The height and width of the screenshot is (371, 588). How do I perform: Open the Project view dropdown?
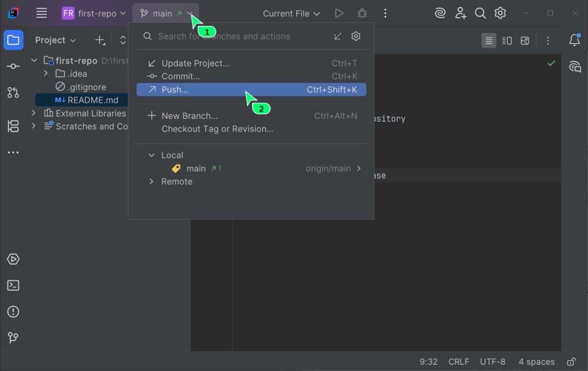55,40
